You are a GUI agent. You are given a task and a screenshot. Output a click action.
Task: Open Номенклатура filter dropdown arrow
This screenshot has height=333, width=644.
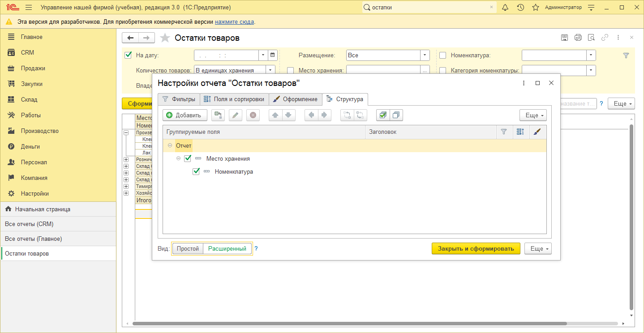[x=591, y=55]
